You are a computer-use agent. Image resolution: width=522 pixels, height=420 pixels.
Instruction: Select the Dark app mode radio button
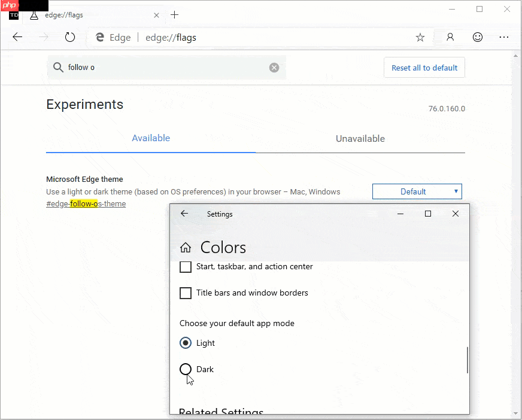click(x=185, y=369)
